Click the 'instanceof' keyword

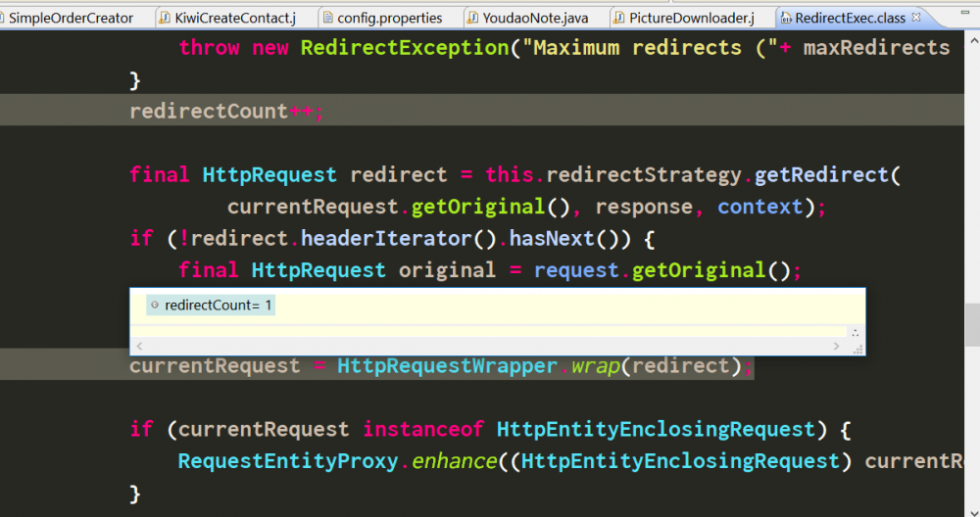[423, 430]
